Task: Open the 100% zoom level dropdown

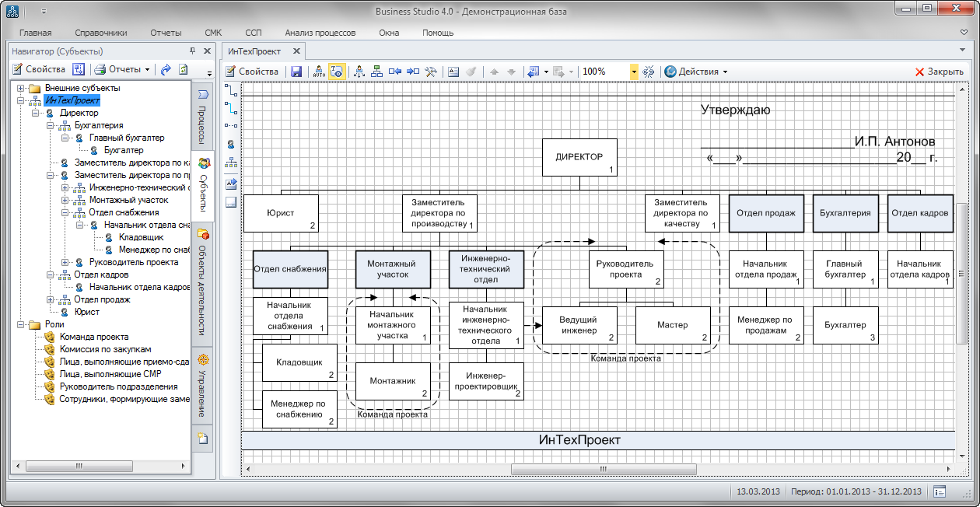Action: point(634,72)
